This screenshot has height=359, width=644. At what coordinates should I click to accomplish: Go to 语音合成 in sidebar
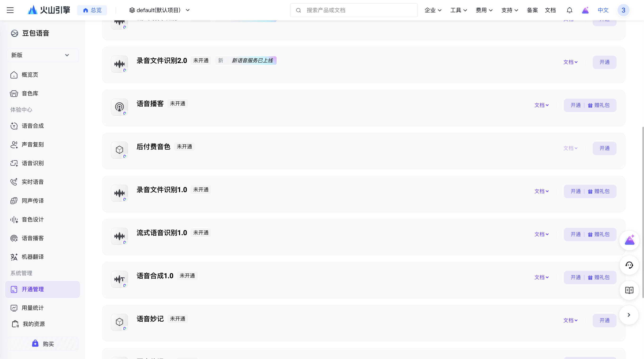[x=43, y=126]
